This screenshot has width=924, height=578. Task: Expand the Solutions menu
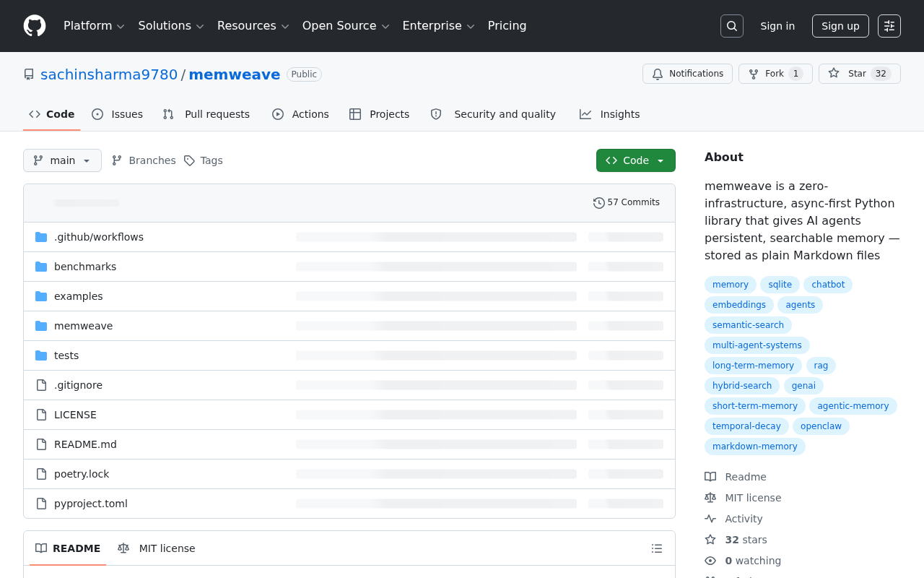click(171, 26)
